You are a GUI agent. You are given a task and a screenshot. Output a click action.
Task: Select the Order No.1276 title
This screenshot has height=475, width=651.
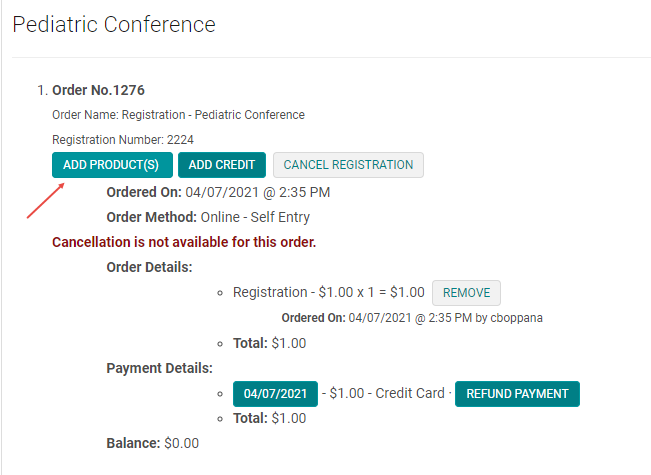[98, 90]
